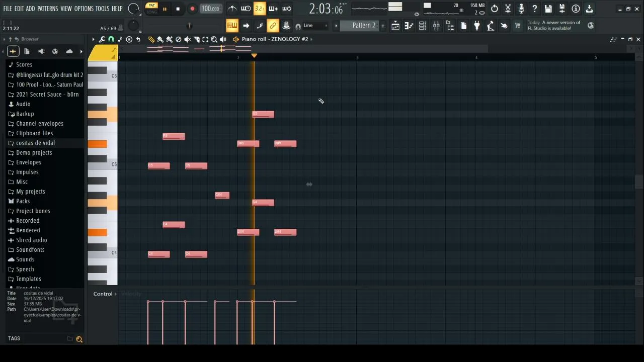
Task: Open the Mixer view
Action: click(436, 26)
